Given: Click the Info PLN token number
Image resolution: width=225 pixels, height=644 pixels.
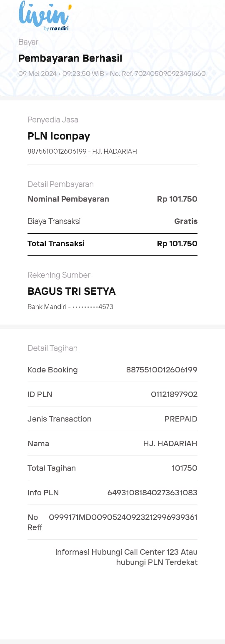Looking at the screenshot, I should 152,493.
